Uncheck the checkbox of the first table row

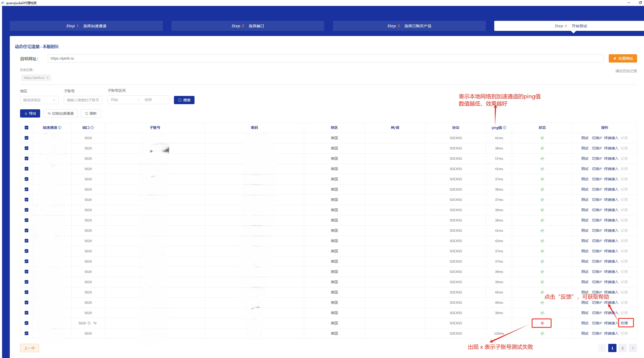click(27, 138)
